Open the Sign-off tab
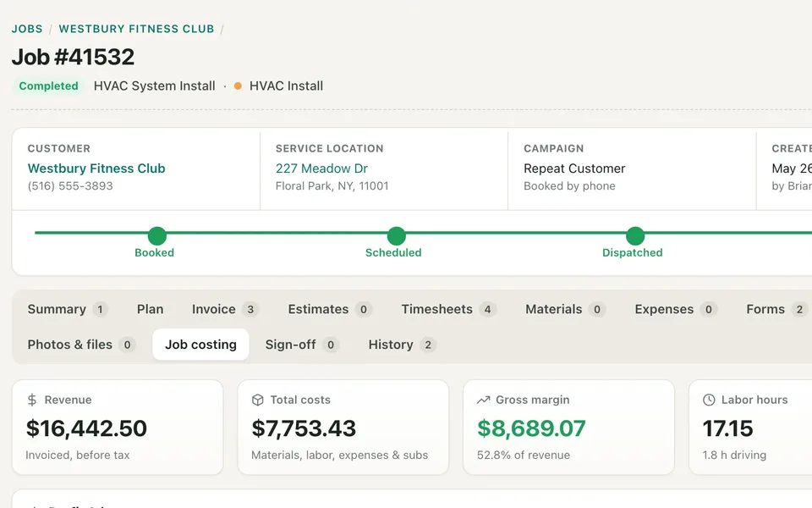This screenshot has width=812, height=508. [x=301, y=345]
